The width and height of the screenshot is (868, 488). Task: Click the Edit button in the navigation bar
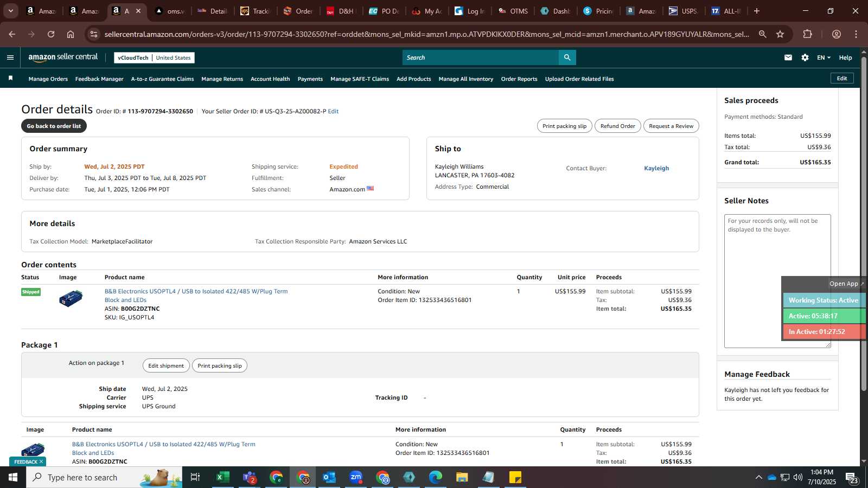pyautogui.click(x=842, y=78)
